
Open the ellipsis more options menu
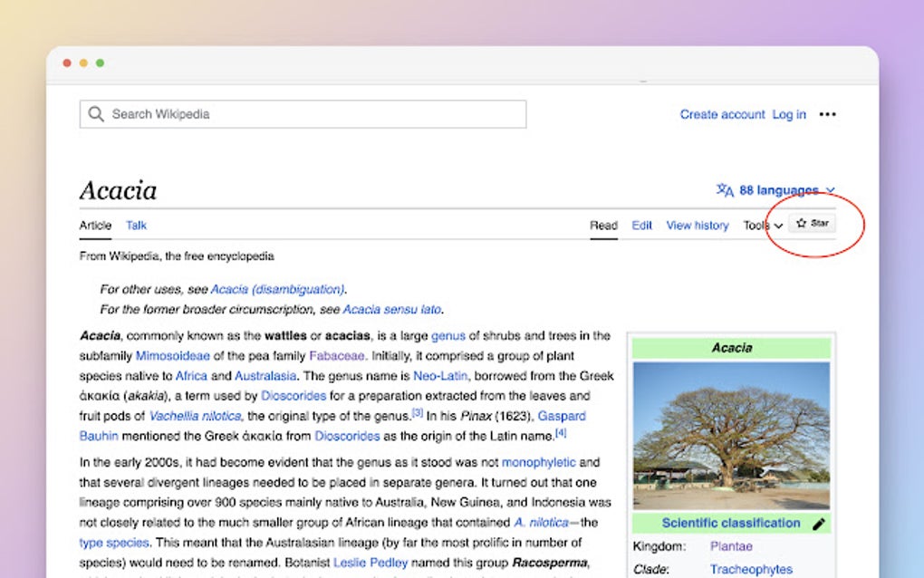point(826,114)
